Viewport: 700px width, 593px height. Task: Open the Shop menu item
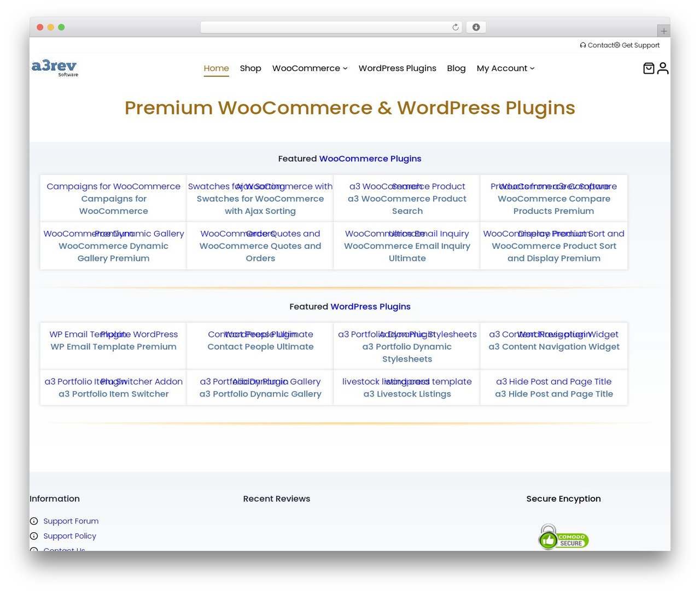coord(250,68)
